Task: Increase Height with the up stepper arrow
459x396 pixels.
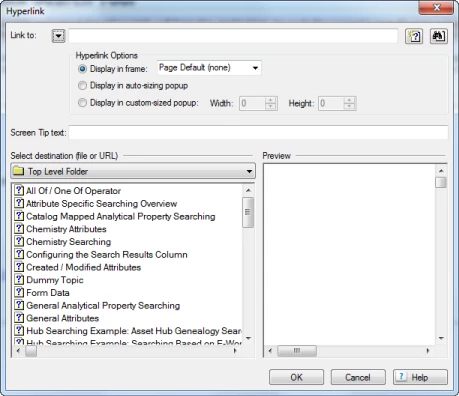Action: pos(349,100)
